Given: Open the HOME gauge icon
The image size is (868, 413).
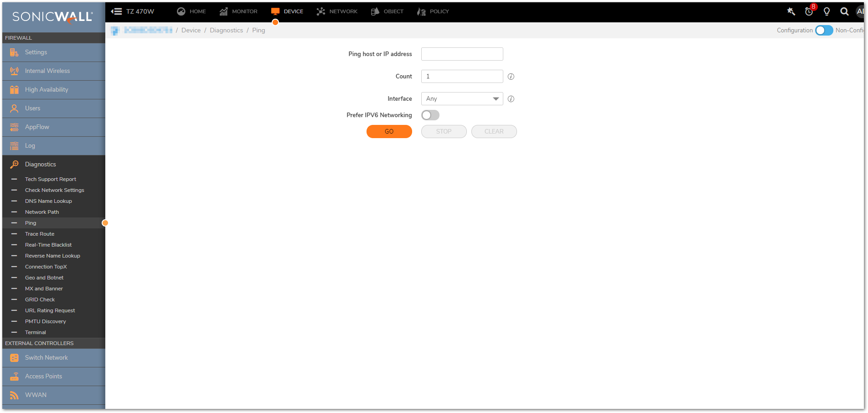Looking at the screenshot, I should coord(181,11).
